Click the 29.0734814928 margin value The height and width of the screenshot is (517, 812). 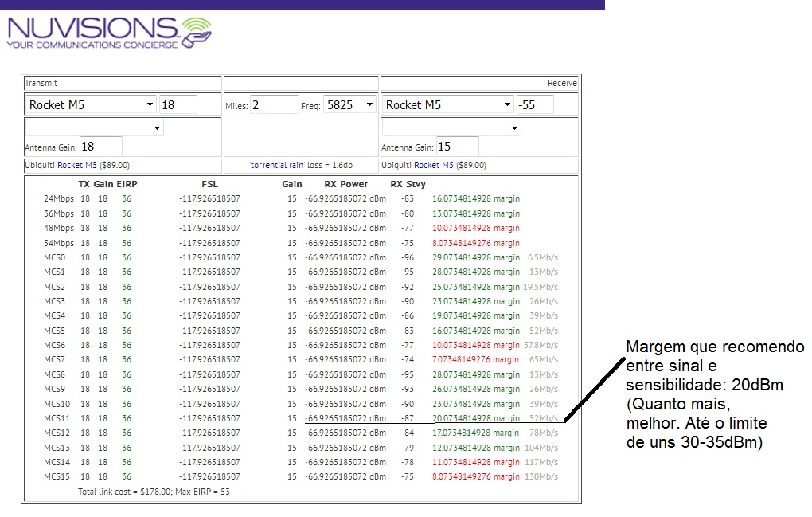pos(476,257)
